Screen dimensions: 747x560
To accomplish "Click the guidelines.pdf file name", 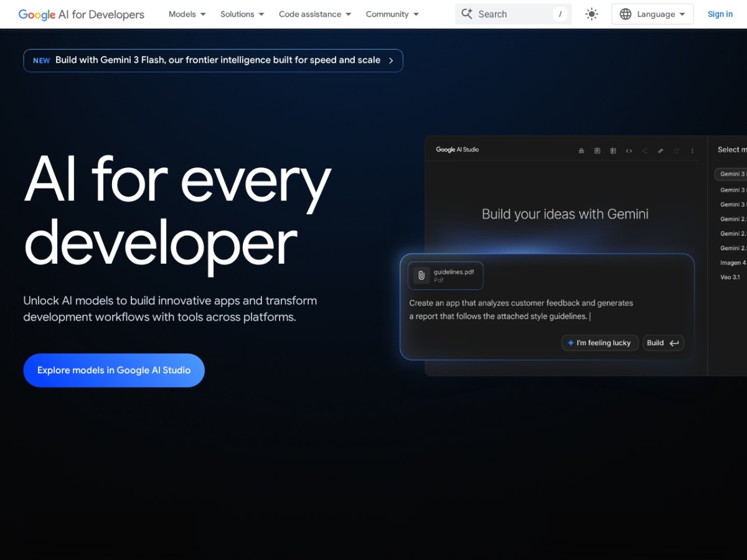I will pos(453,272).
